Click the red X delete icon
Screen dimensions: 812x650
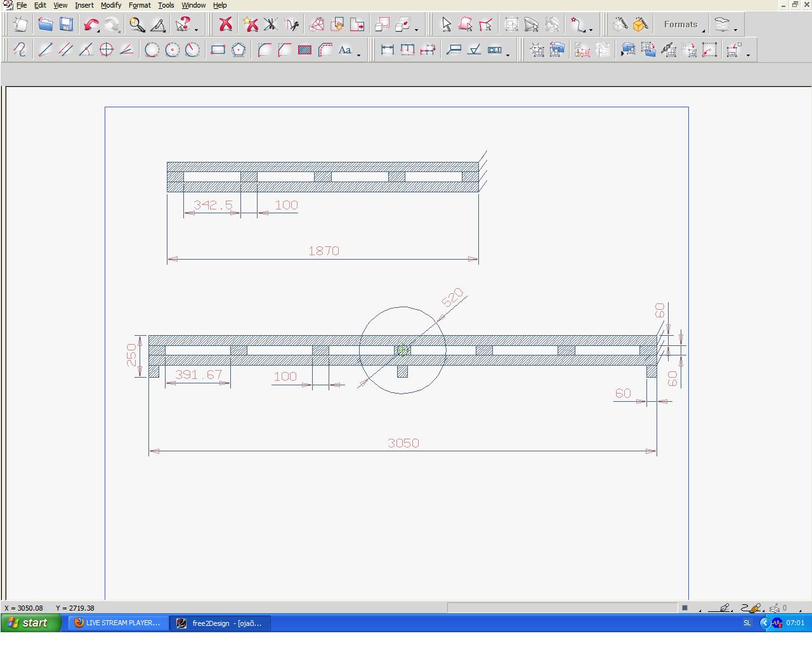[225, 25]
